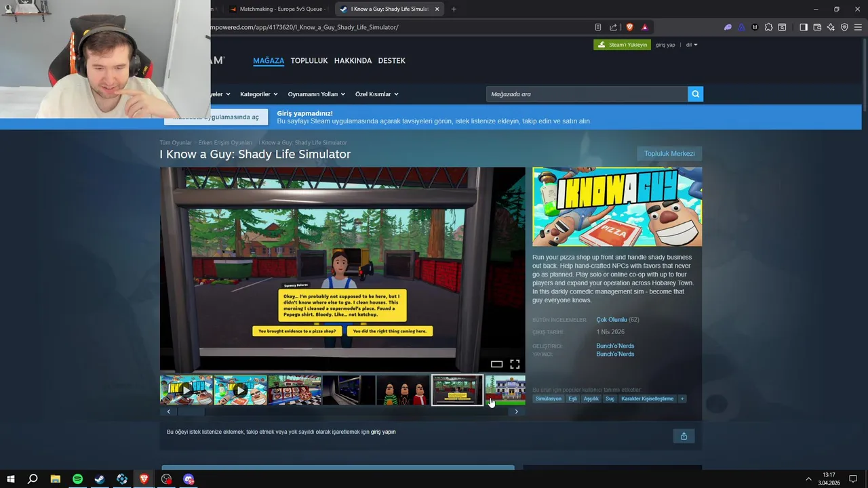This screenshot has height=488, width=868.
Task: Open the browser hamburger menu
Action: tap(857, 27)
